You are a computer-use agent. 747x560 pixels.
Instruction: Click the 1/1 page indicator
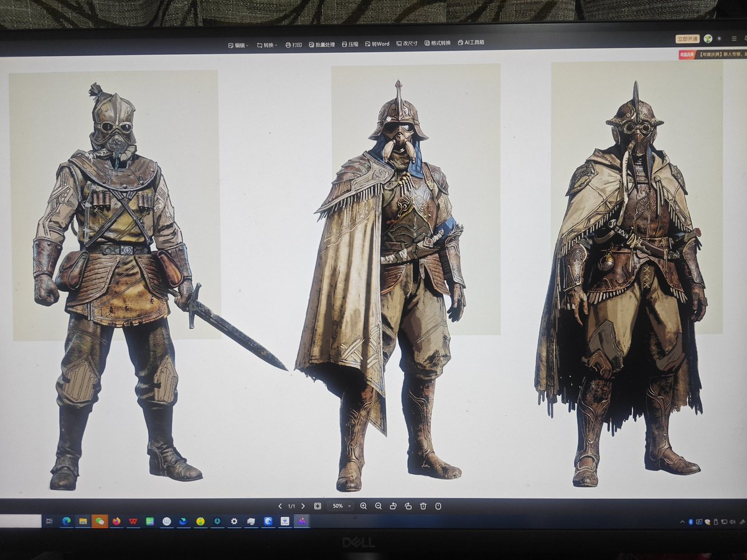(x=291, y=506)
